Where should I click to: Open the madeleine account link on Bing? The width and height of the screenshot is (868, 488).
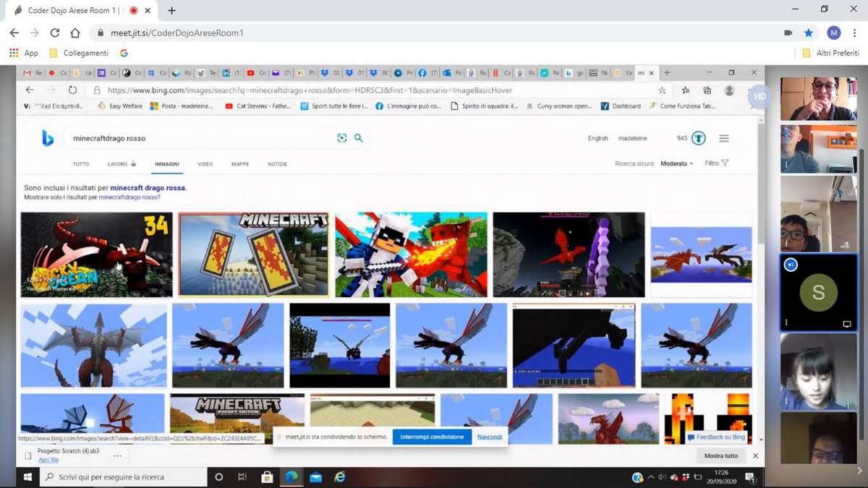pos(633,139)
